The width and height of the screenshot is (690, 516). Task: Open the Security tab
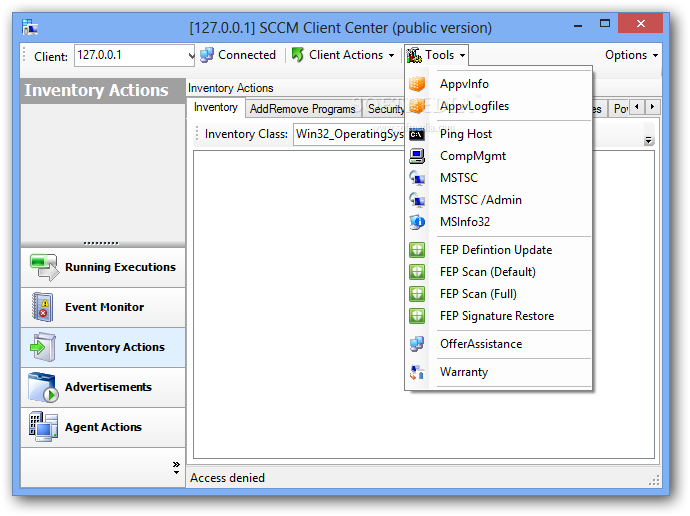[385, 109]
